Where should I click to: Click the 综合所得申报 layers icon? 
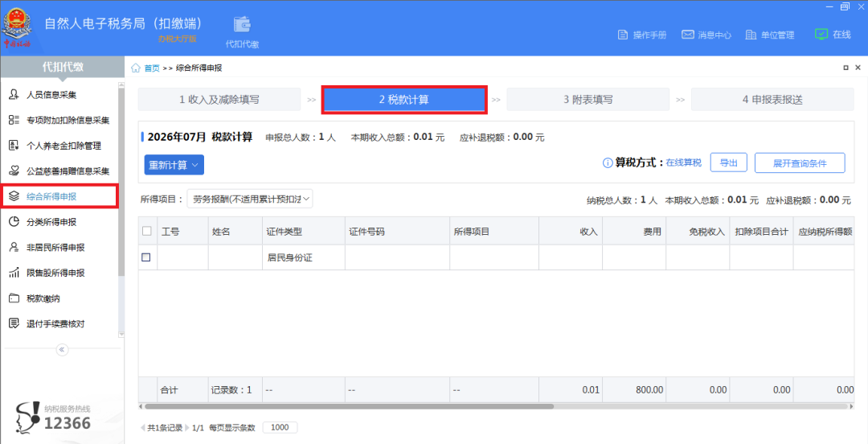[x=14, y=196]
